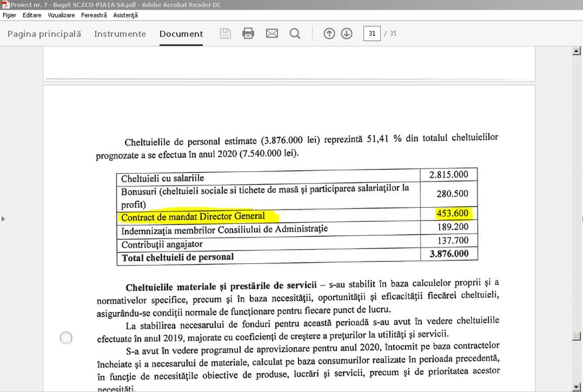Viewport: 583px width, 392px height.
Task: Switch to the Instrumente tab
Action: tap(120, 34)
